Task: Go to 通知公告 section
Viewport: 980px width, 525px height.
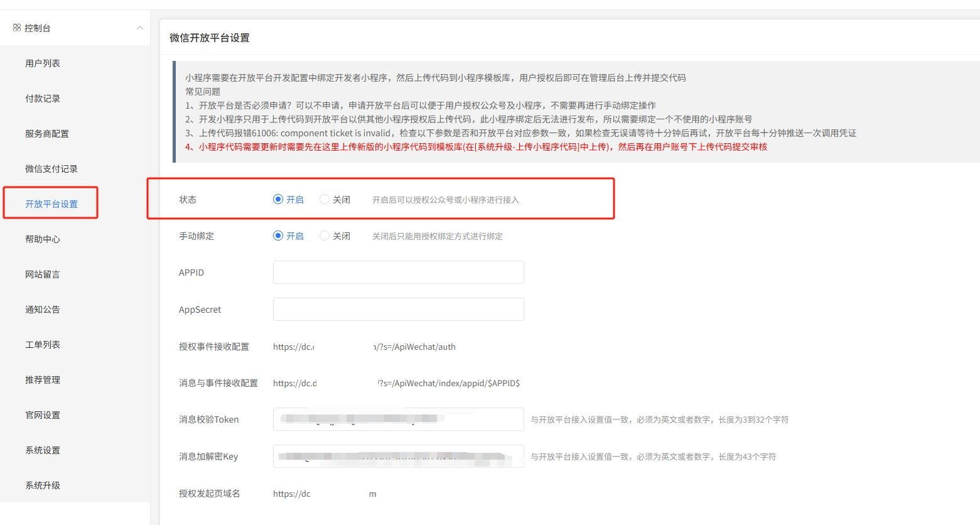Action: pyautogui.click(x=43, y=310)
